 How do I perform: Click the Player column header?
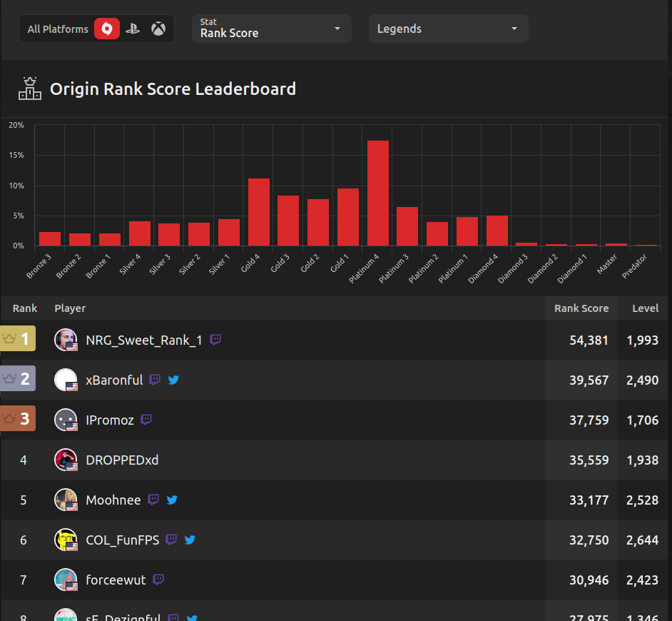pos(70,308)
